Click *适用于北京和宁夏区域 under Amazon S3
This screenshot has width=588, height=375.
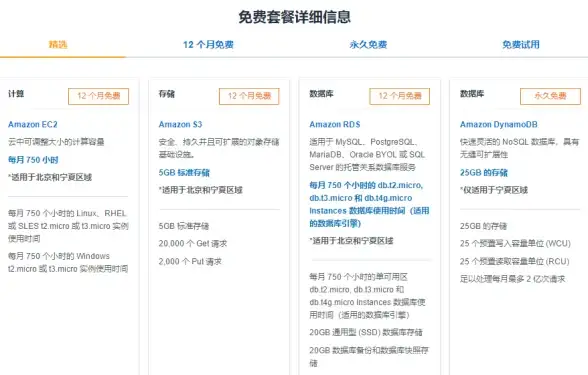point(201,190)
